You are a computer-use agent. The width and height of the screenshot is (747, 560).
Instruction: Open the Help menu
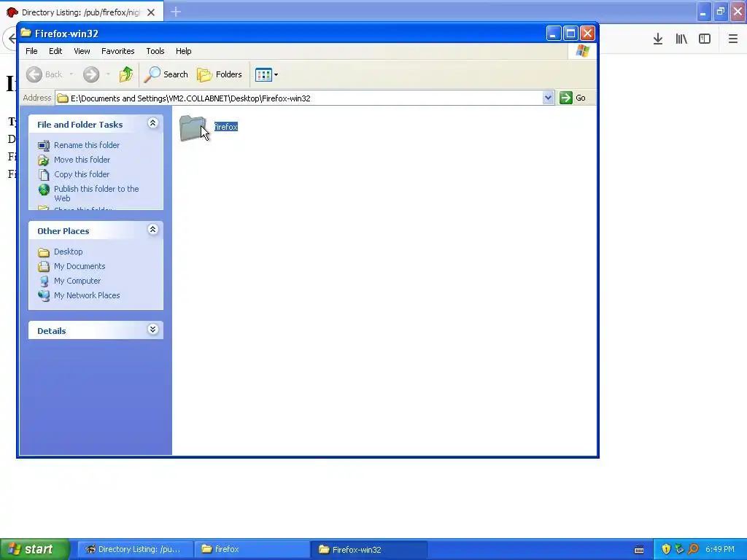183,51
